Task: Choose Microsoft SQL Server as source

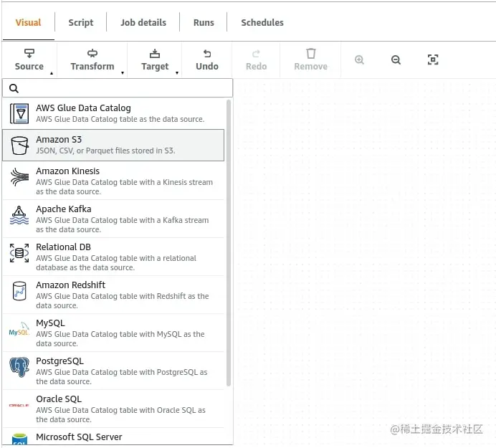Action: [113, 437]
